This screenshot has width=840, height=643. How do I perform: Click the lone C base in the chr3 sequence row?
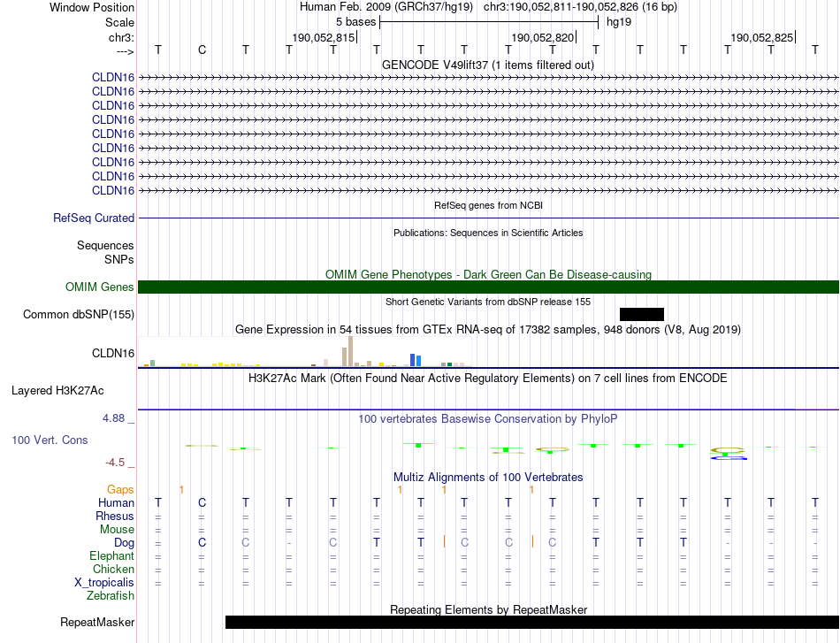point(202,50)
